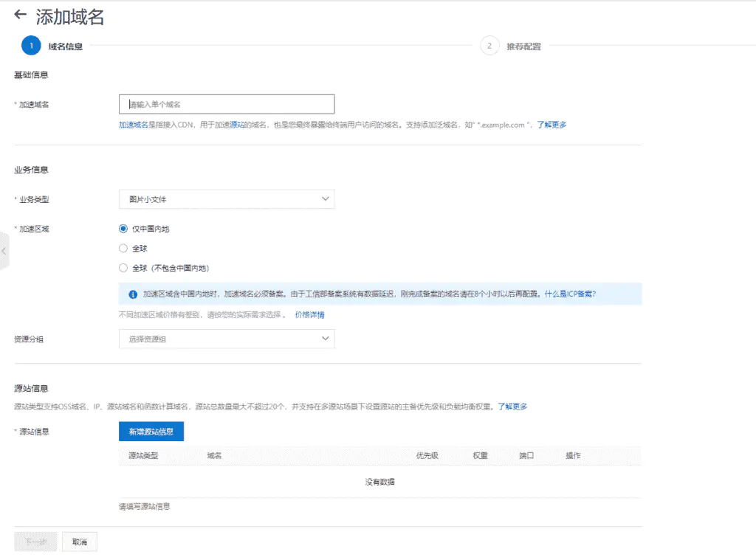Select 全球 (不包含中国内地) radio option
The width and height of the screenshot is (756, 560).
pos(123,268)
